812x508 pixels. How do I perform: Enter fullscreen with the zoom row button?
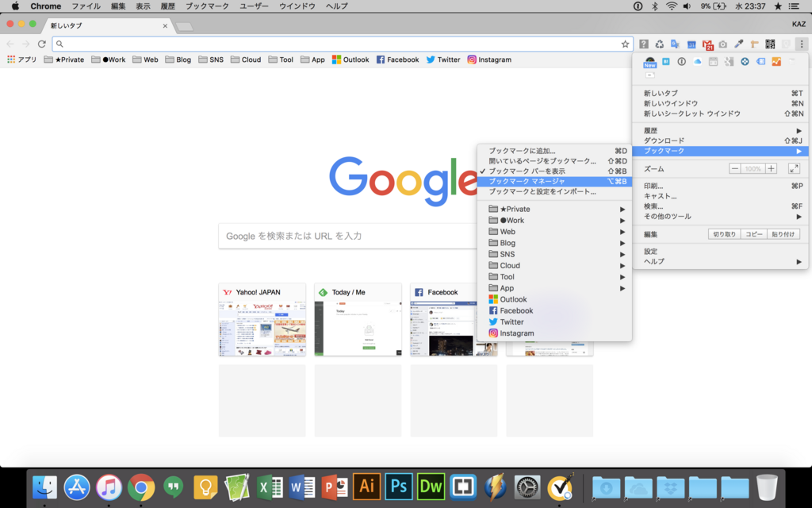794,168
